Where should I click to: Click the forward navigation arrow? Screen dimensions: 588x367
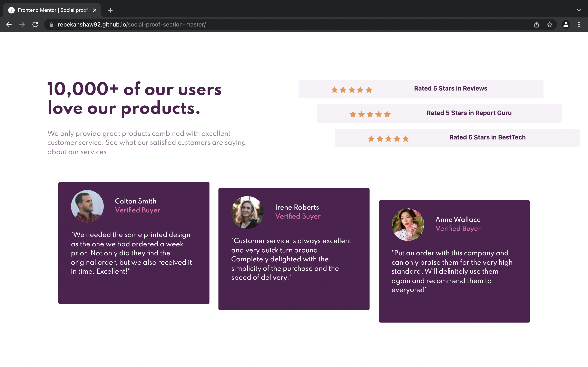[22, 24]
